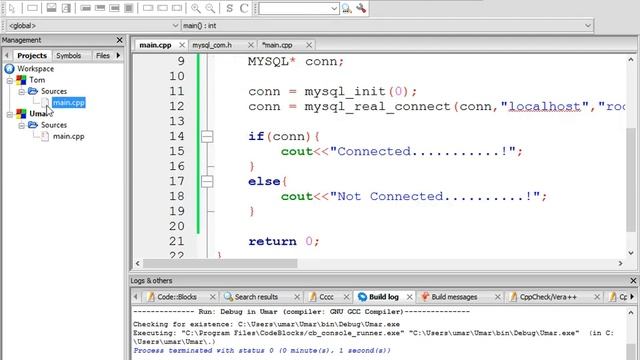Close the Cccc log tab
The width and height of the screenshot is (640, 360).
[x=346, y=297]
